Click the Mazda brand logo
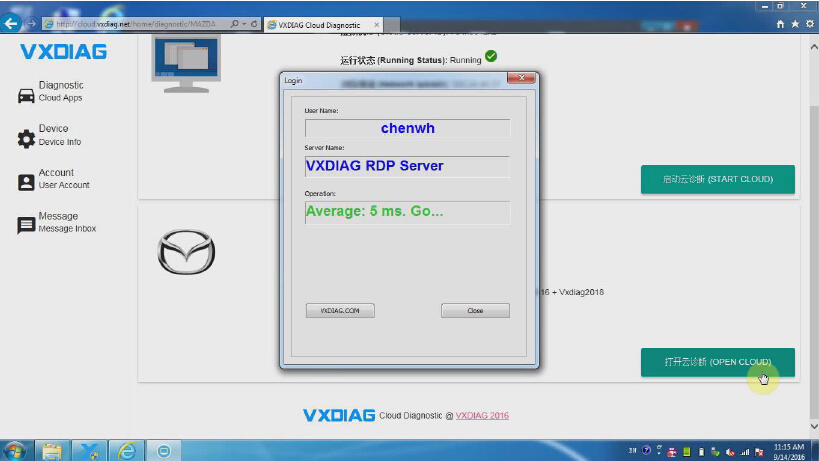 point(186,252)
